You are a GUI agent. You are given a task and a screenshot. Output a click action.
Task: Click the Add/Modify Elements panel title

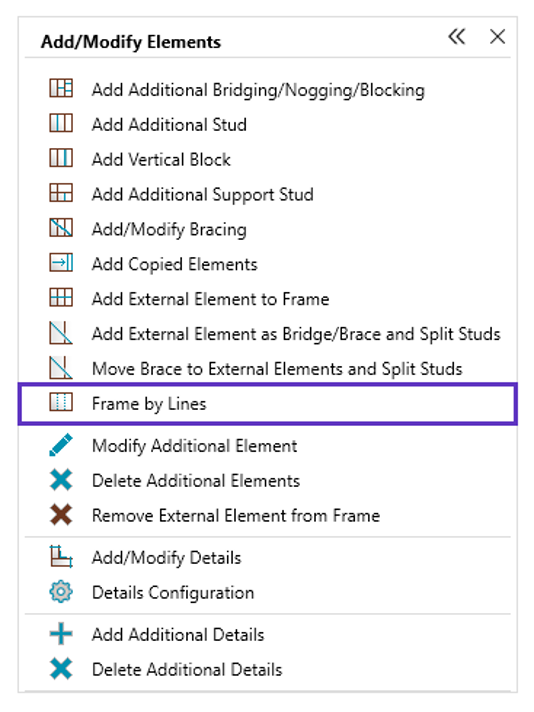[x=131, y=42]
